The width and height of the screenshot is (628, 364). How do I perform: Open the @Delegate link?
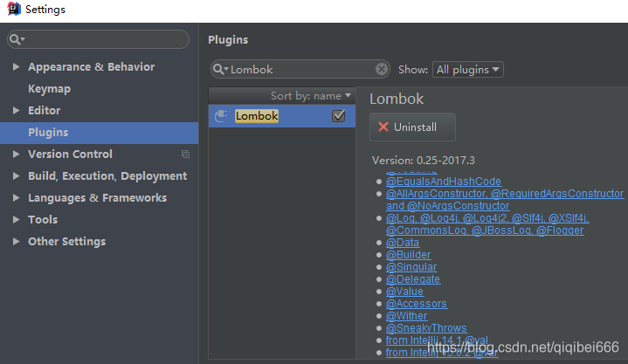pyautogui.click(x=413, y=279)
